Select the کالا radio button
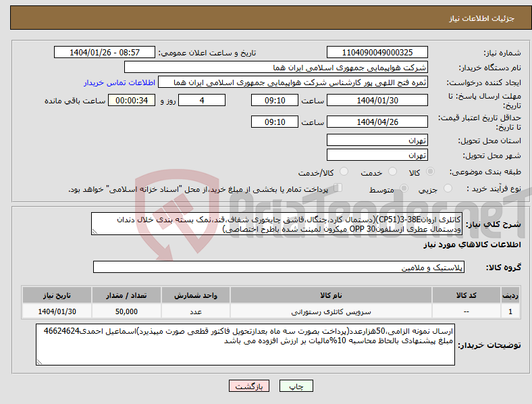The width and height of the screenshot is (532, 404). [430, 172]
